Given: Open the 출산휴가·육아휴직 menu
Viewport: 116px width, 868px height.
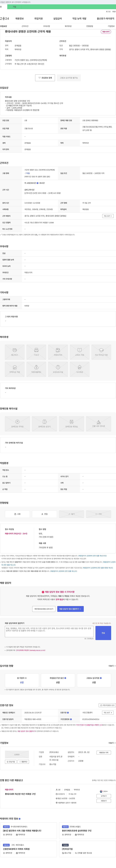Looking at the screenshot, I should (105, 19).
